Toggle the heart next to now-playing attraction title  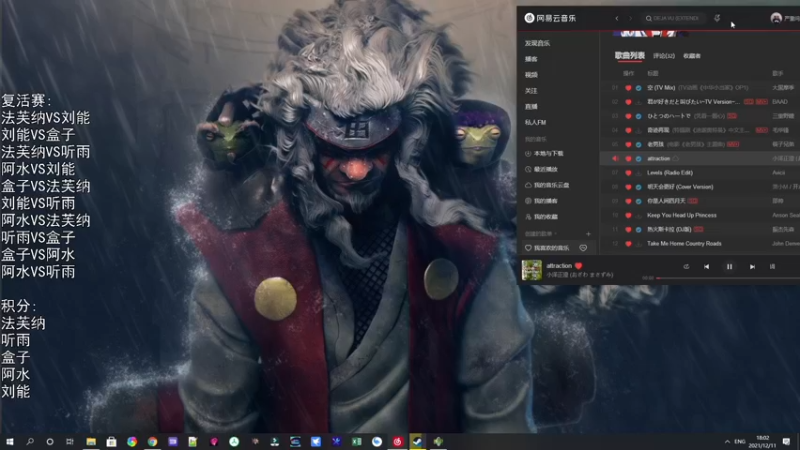[x=579, y=266]
